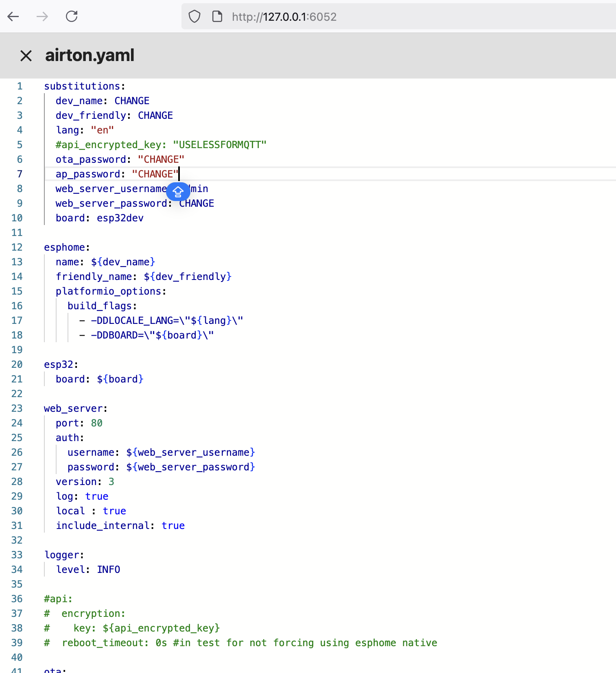Click the airton.yaml file title
Image resolution: width=616 pixels, height=673 pixels.
[90, 55]
